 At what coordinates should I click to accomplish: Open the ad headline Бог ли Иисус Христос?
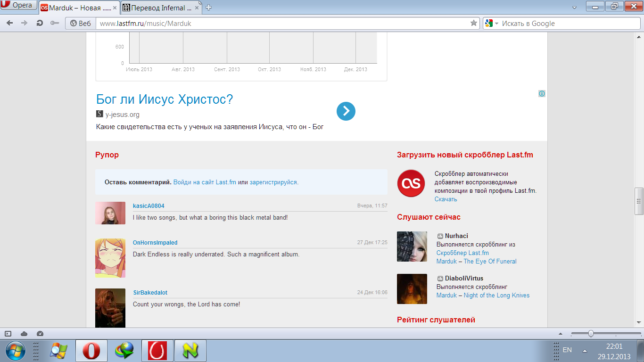pos(165,99)
